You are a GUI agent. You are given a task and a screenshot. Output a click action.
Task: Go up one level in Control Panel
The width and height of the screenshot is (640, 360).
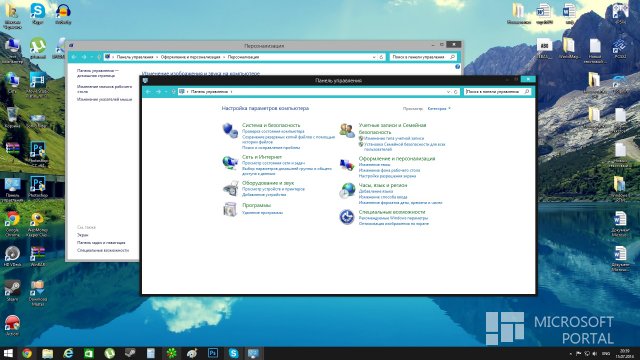[x=173, y=92]
